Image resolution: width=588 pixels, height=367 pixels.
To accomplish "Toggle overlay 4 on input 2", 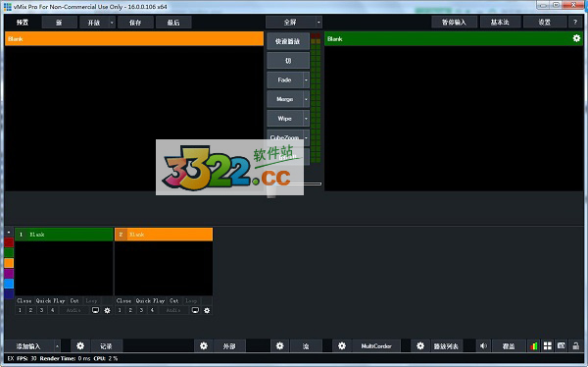I will coord(152,310).
